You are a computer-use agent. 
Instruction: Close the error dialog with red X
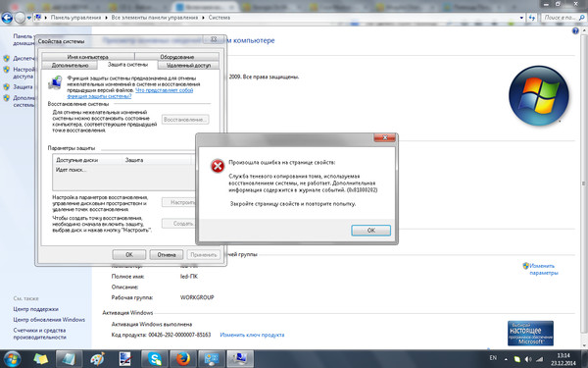(x=384, y=137)
